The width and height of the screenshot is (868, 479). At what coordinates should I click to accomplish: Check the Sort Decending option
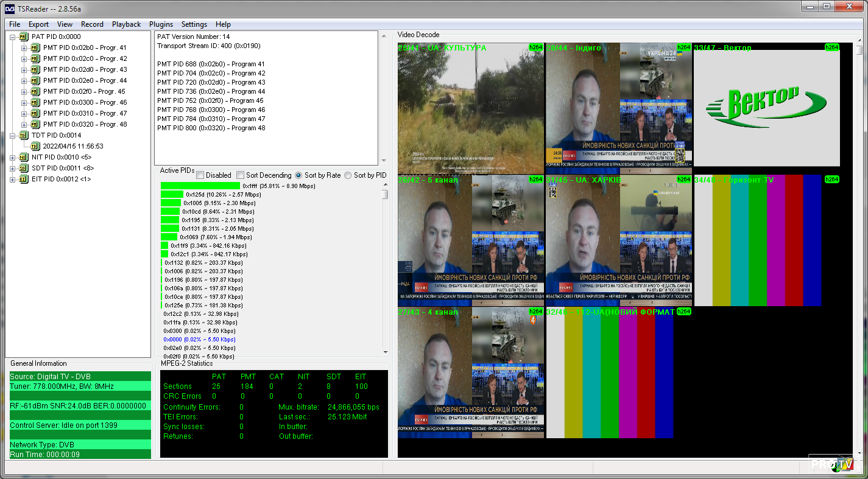[240, 175]
